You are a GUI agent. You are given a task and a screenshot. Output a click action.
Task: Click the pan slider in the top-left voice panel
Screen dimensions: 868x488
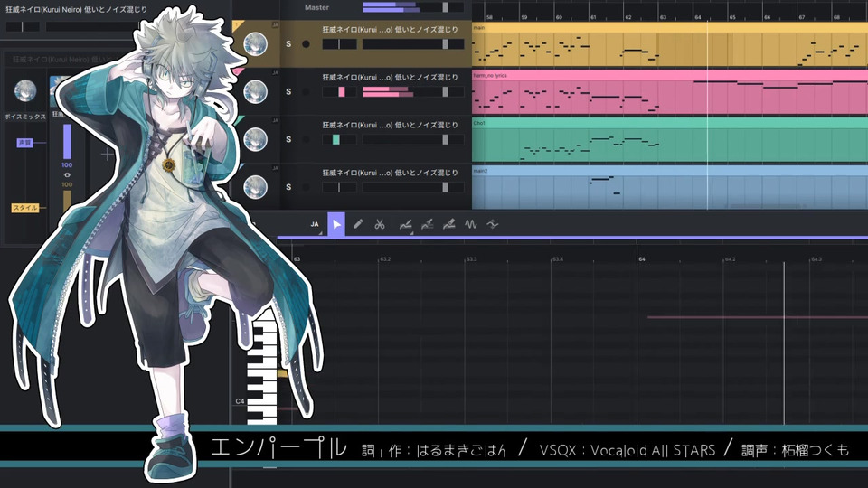point(22,26)
